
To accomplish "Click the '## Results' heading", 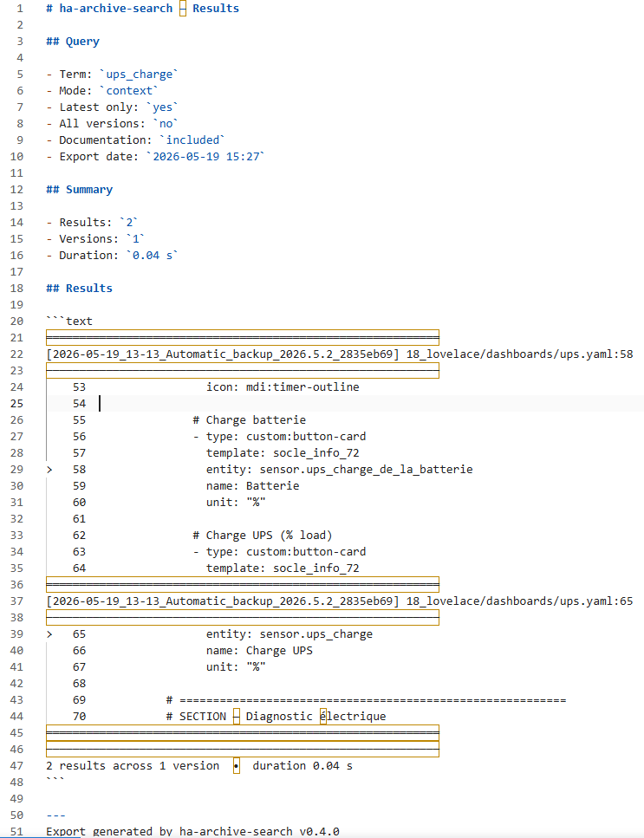I will pyautogui.click(x=79, y=289).
